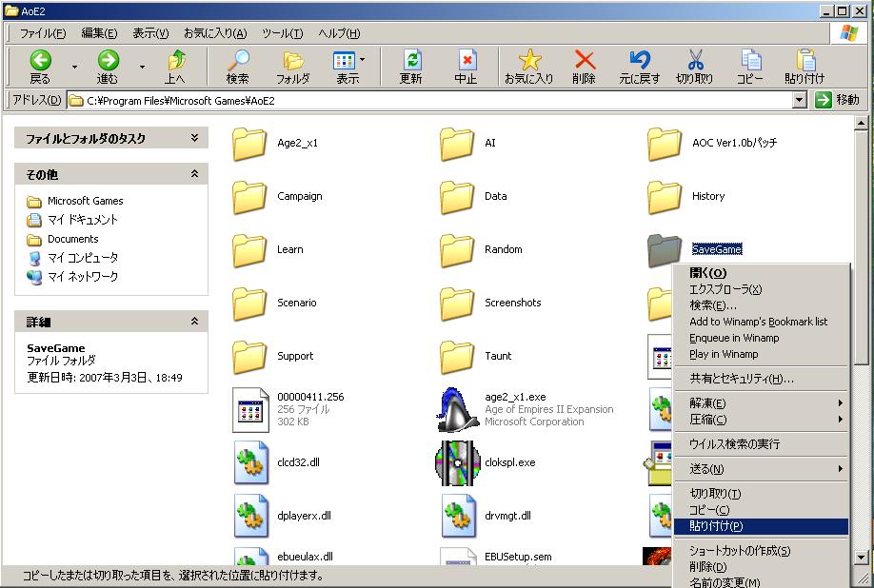This screenshot has width=874, height=588.
Task: Open the ツール(T) menu
Action: pos(282,33)
